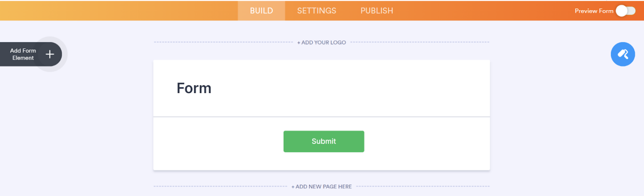Click dashed line left of Add New Page
This screenshot has width=644, height=196.
pos(220,186)
